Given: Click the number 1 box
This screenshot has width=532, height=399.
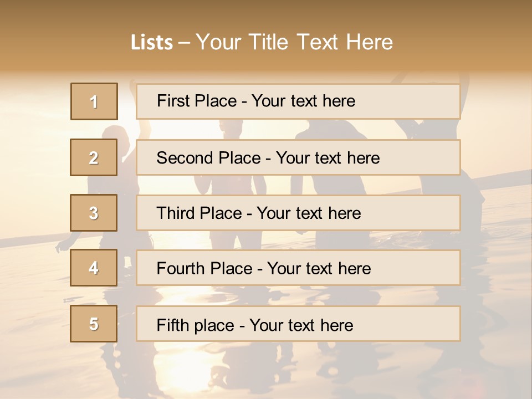Looking at the screenshot, I should point(94,101).
